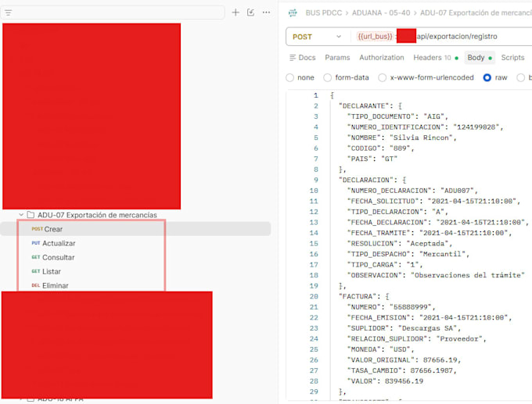The height and width of the screenshot is (404, 532).
Task: Click the 87656.1987 tasa cambio value
Action: [432, 370]
